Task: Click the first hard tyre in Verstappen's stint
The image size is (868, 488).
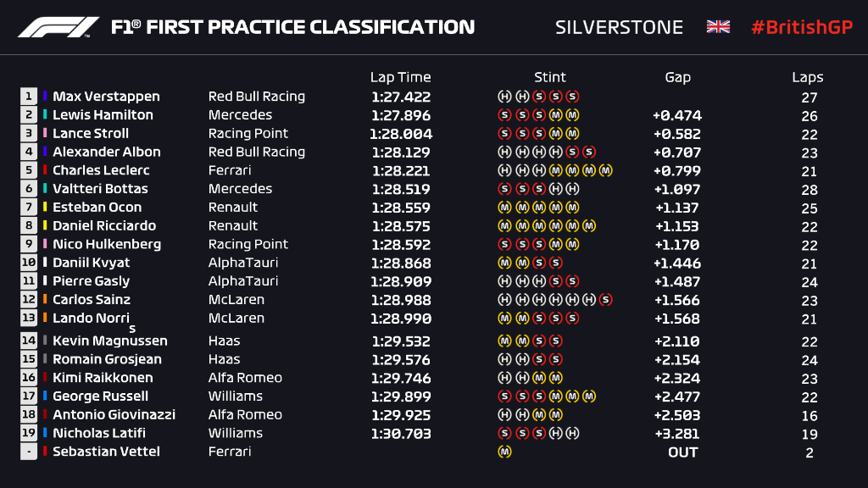Action: coord(504,97)
